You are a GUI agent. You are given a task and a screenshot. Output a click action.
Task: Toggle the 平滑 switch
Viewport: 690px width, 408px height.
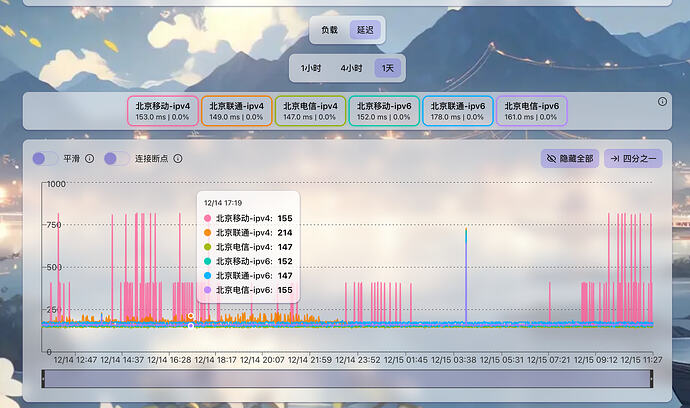click(45, 158)
